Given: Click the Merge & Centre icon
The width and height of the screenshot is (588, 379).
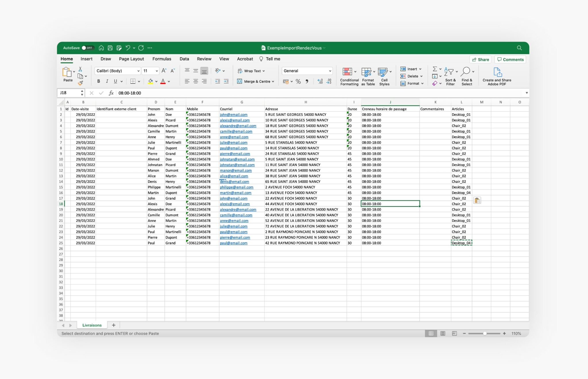Looking at the screenshot, I should (x=240, y=81).
